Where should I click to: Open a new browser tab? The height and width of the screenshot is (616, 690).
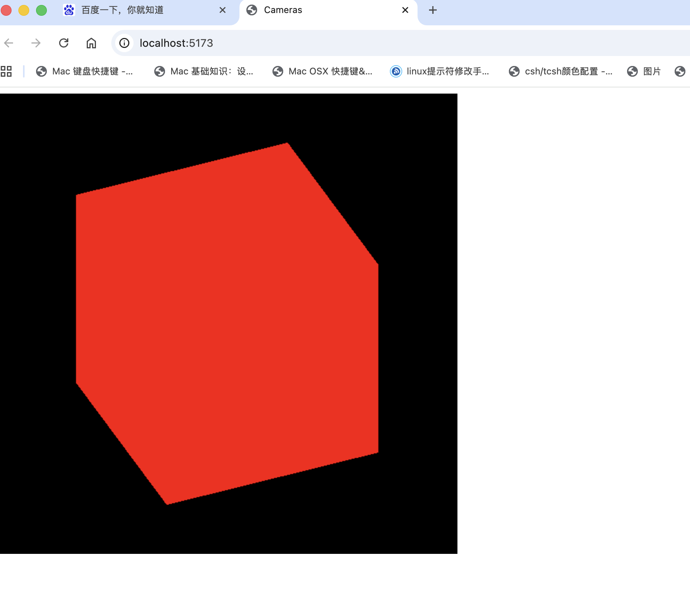point(433,10)
